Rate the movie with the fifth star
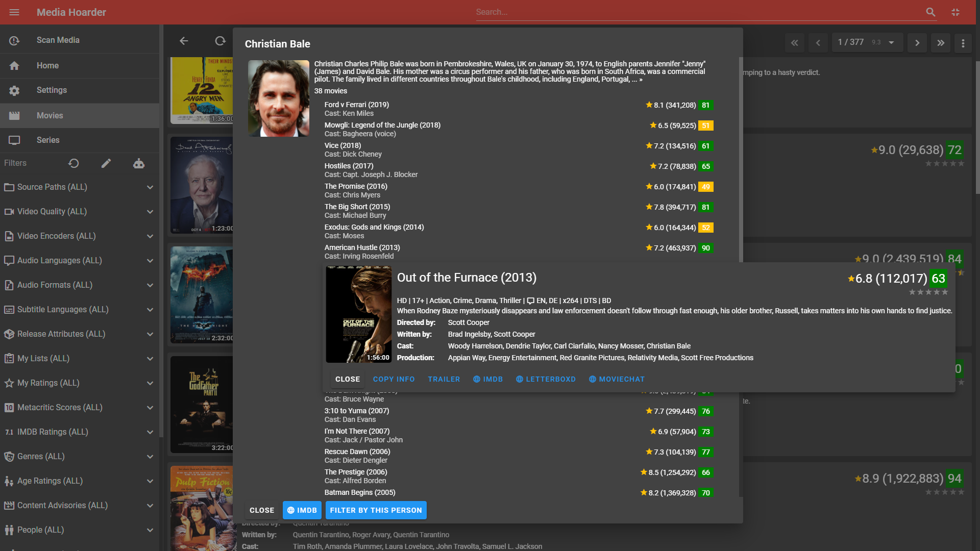This screenshot has width=980, height=551. point(945,292)
